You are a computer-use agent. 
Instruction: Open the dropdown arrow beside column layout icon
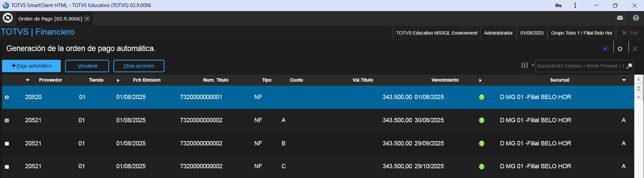pos(533,65)
